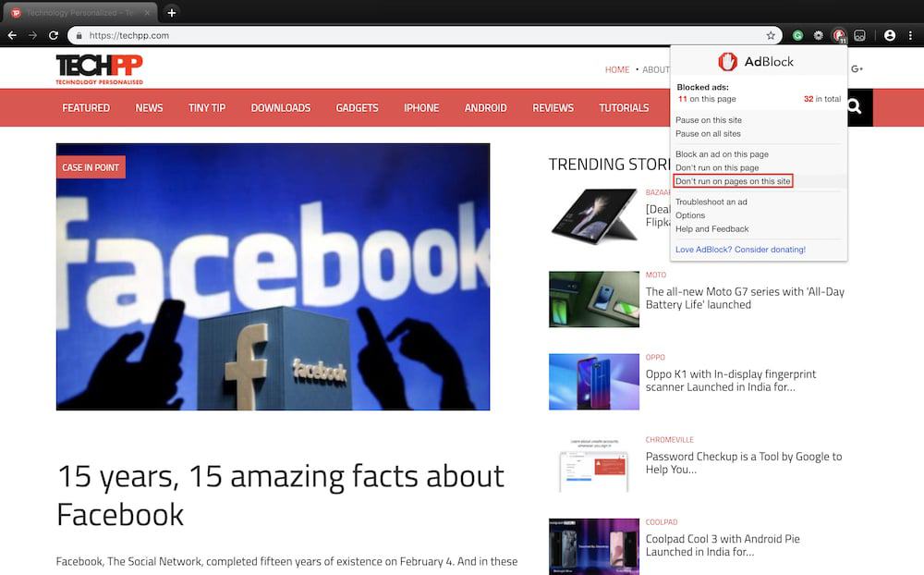This screenshot has height=575, width=924.
Task: Click the COOLPAD category label
Action: pyautogui.click(x=662, y=522)
